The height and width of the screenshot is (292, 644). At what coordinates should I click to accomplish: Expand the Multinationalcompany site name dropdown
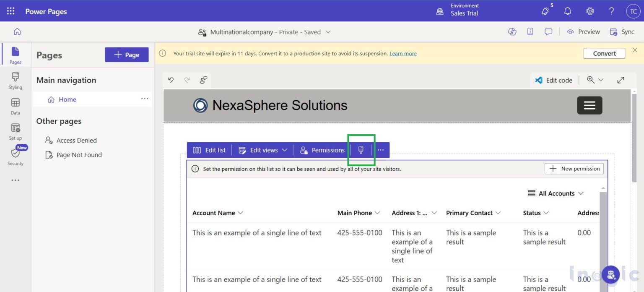(x=329, y=32)
